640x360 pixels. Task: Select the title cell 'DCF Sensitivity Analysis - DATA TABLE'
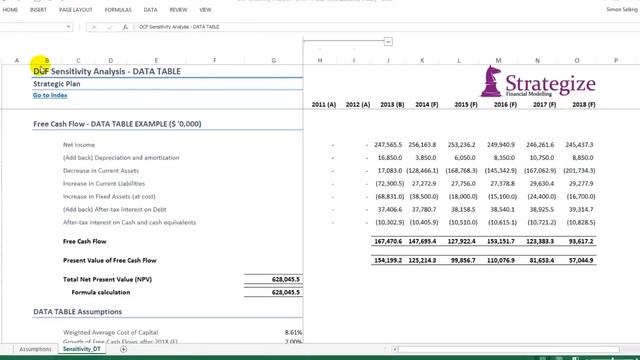pos(107,71)
